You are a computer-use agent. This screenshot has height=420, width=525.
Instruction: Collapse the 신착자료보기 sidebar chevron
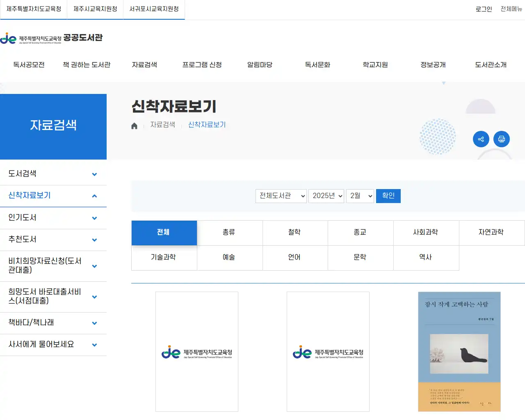94,196
